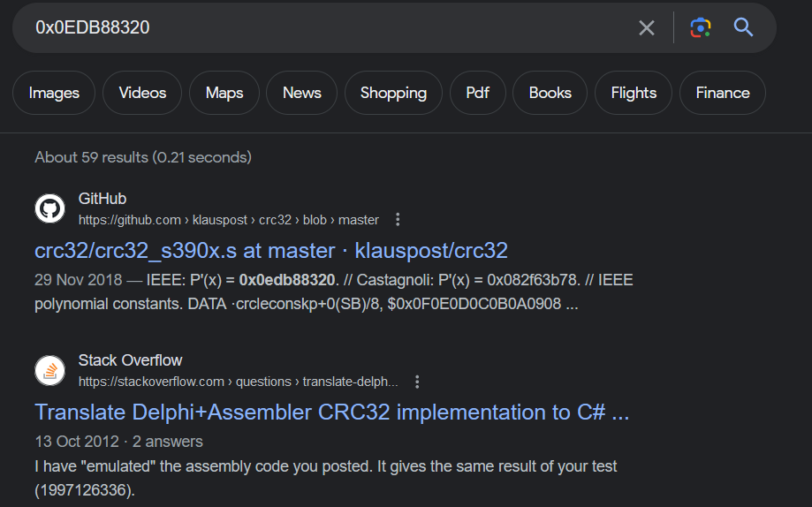The height and width of the screenshot is (507, 812).
Task: Switch to Images results tab
Action: click(x=54, y=93)
